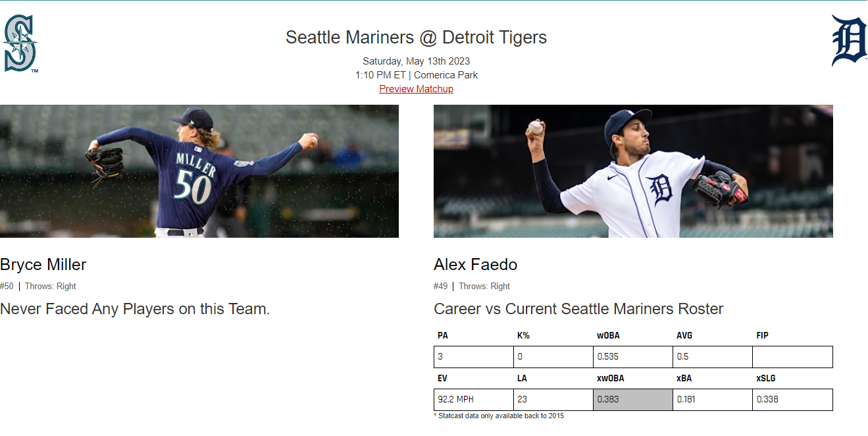Click the FIP column header

tap(762, 336)
